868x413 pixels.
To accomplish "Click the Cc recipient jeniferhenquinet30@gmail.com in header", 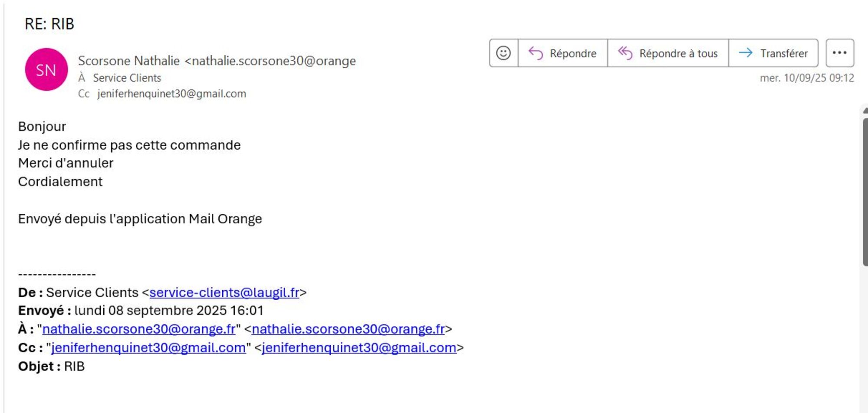I will click(x=171, y=94).
